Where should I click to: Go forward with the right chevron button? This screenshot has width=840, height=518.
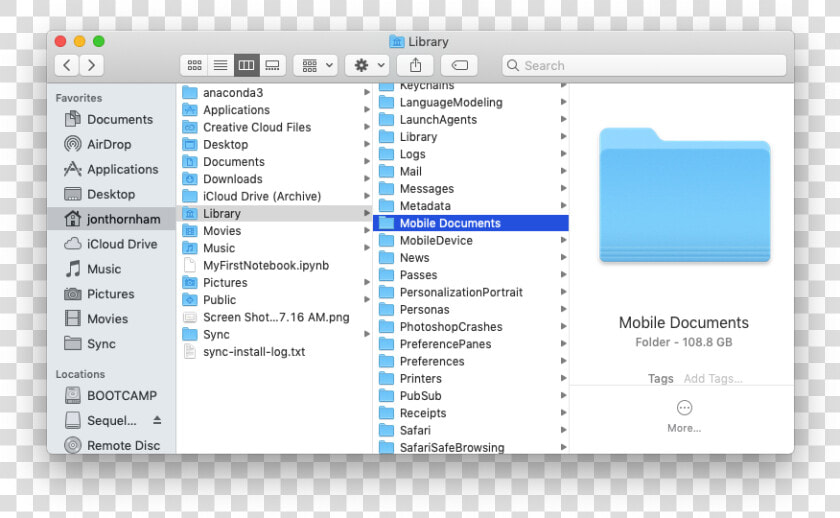point(92,65)
